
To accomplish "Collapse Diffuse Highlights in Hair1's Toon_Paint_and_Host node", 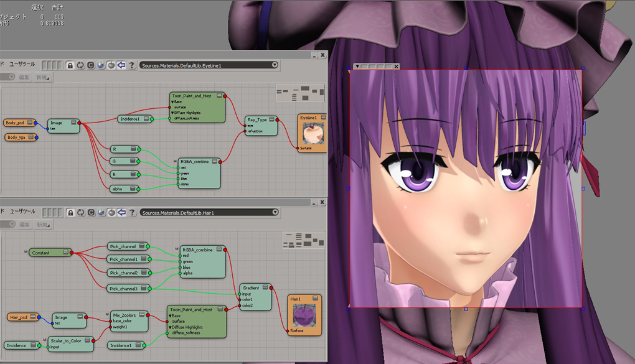I will pyautogui.click(x=170, y=327).
